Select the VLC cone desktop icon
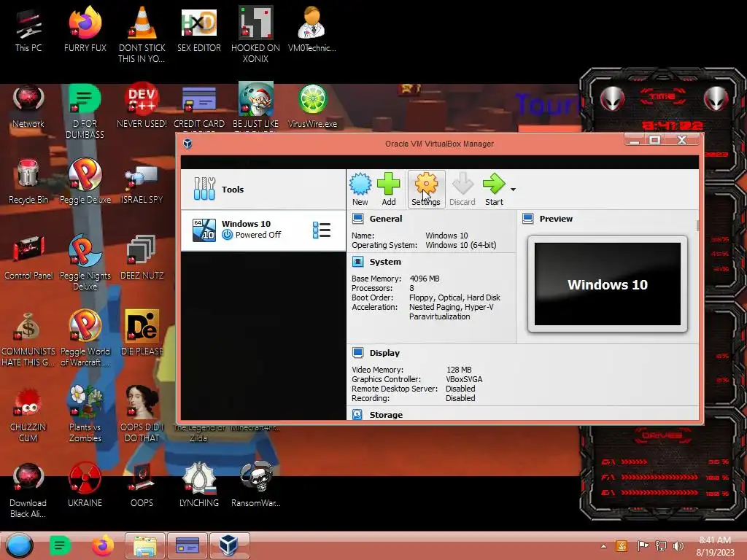This screenshot has height=560, width=747. coord(142,35)
